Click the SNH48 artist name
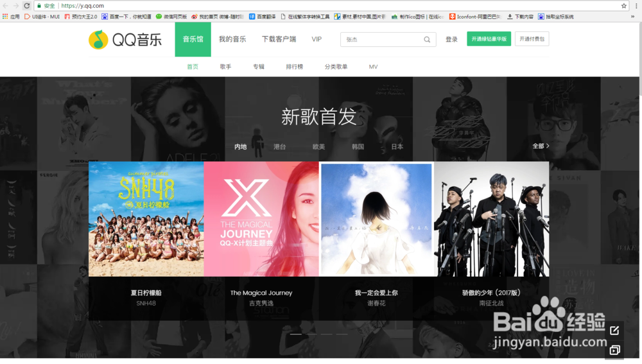The width and height of the screenshot is (642, 364). 146,304
